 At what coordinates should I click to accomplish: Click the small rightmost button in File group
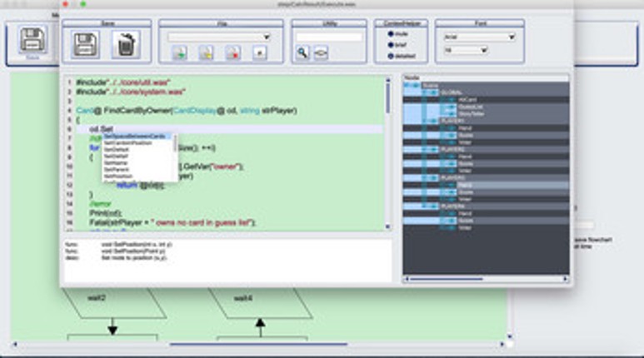tap(260, 53)
